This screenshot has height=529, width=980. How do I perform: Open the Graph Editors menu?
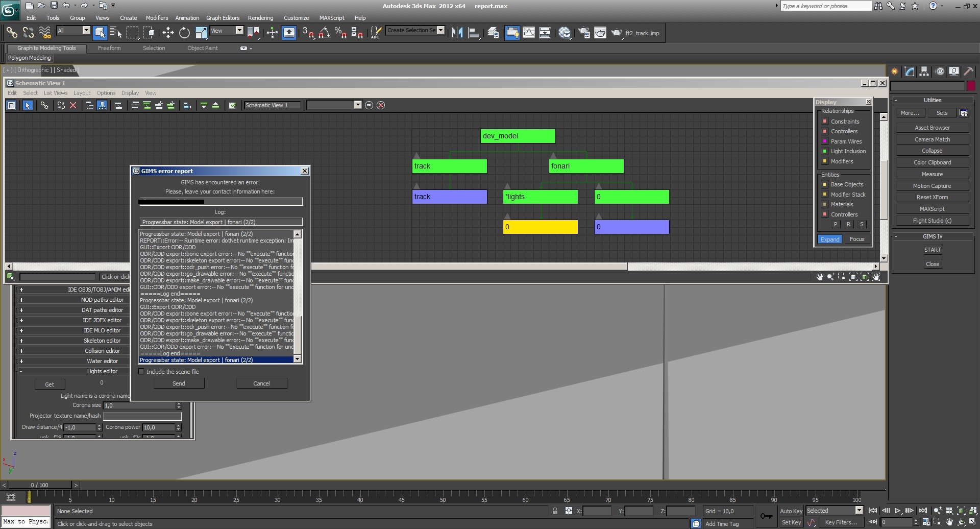click(x=223, y=18)
